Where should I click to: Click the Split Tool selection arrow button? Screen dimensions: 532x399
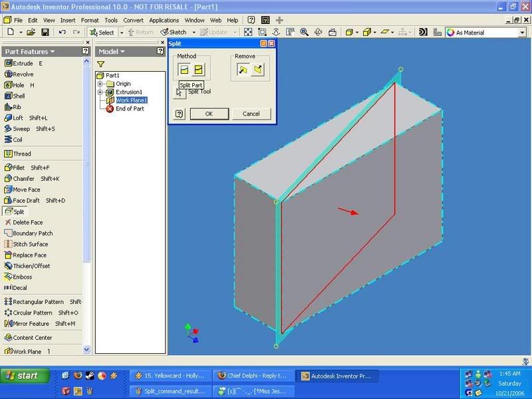pos(180,93)
